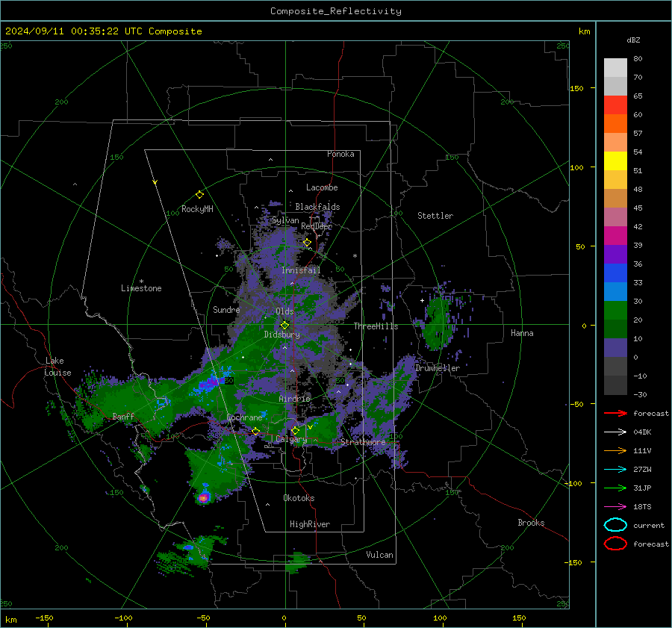Click the 18TS legend label
The height and width of the screenshot is (628, 672).
click(x=642, y=507)
